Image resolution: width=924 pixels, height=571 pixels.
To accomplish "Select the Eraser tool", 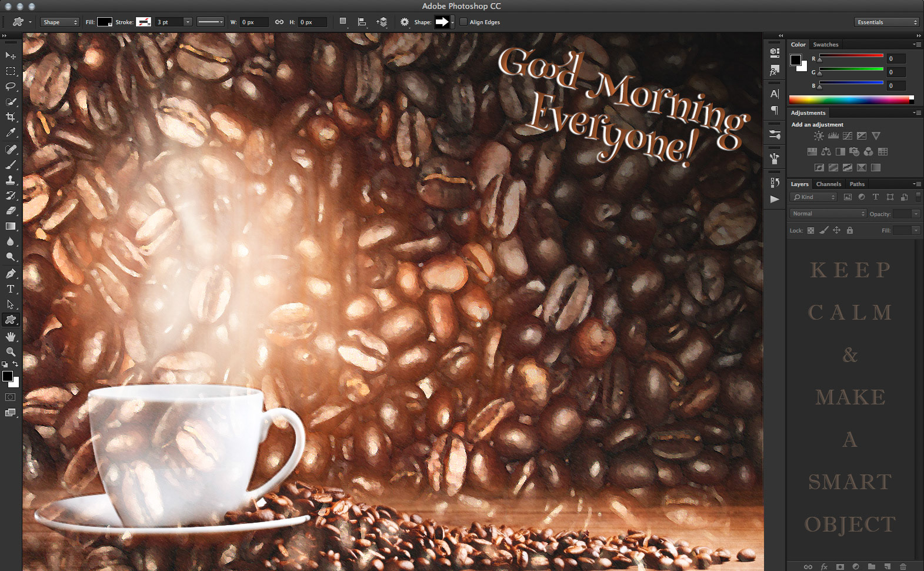I will pyautogui.click(x=11, y=210).
